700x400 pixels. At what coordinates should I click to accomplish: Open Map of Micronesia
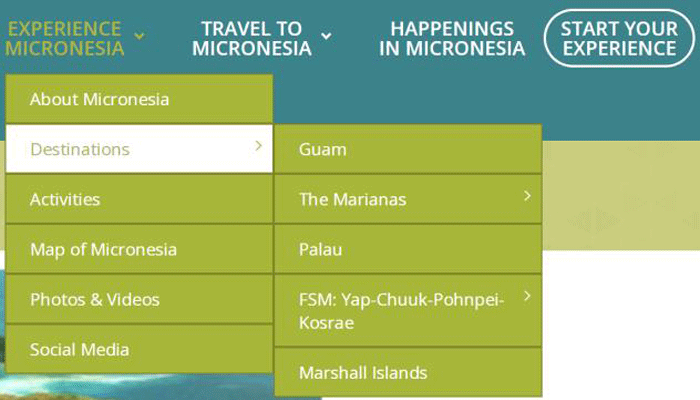(139, 249)
